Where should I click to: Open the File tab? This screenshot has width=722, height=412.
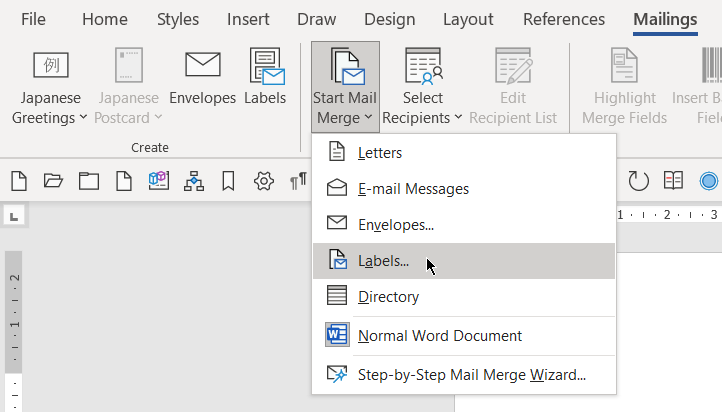pos(33,19)
